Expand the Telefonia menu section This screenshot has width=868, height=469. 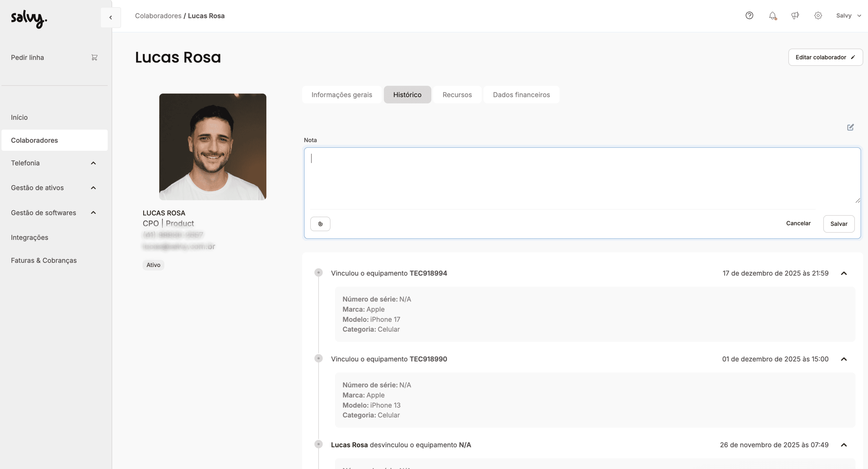93,163
